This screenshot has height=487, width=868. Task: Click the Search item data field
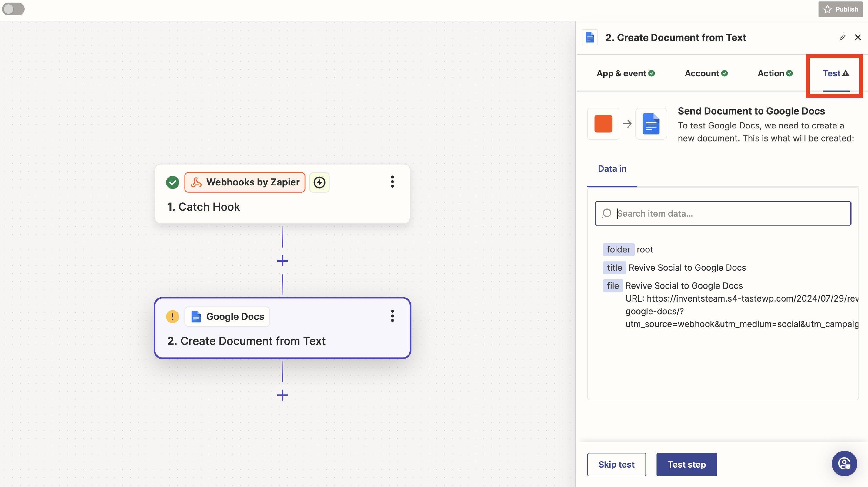(723, 213)
